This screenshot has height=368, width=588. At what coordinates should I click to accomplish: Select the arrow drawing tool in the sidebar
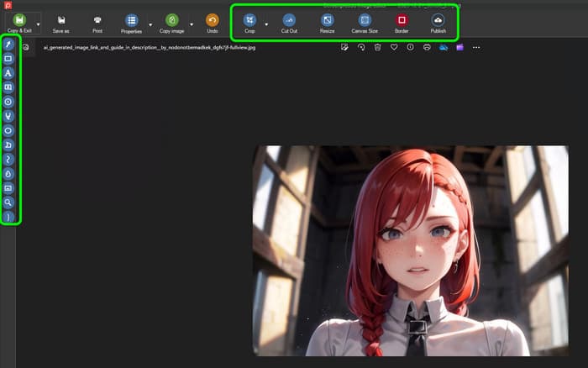8,45
